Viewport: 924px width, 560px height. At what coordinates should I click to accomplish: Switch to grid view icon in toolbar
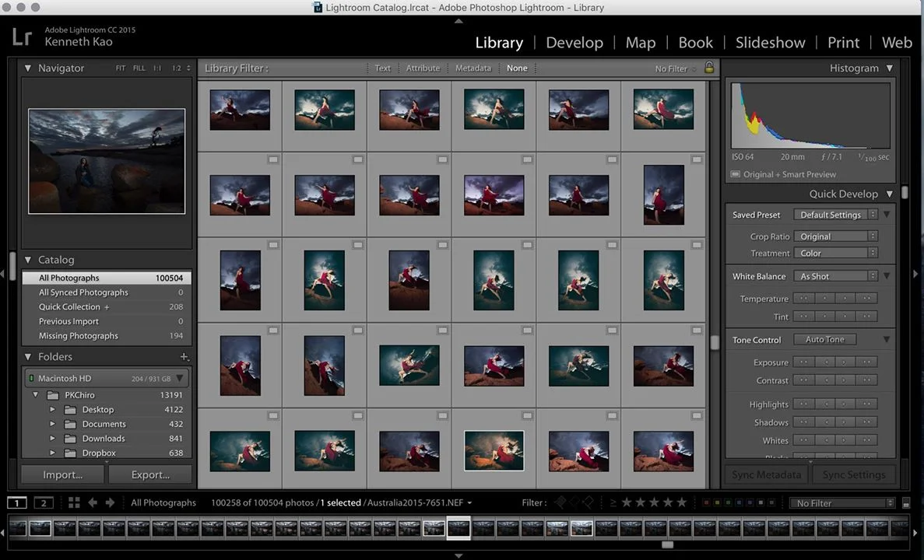pos(74,502)
